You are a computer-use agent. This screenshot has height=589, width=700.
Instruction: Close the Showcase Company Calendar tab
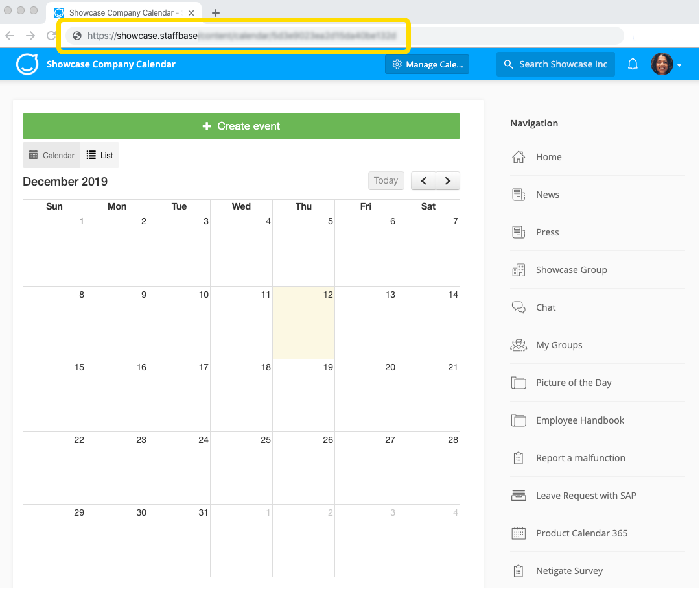[191, 13]
